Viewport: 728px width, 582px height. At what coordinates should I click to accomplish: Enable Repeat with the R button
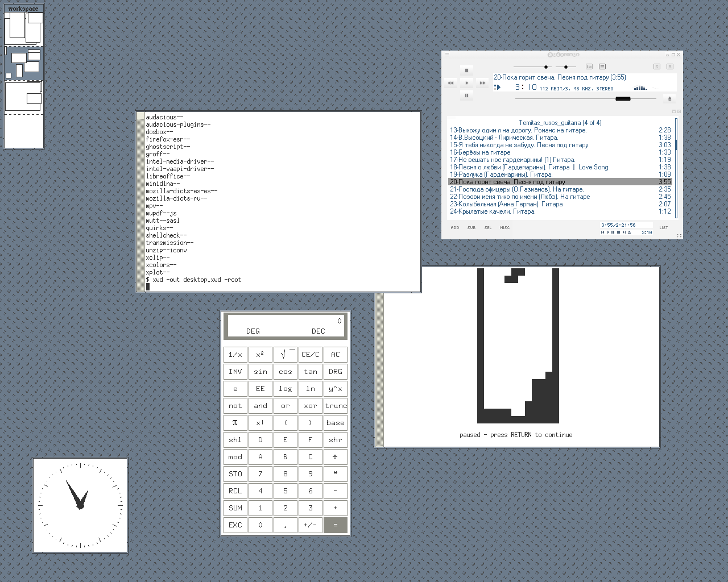pyautogui.click(x=670, y=66)
